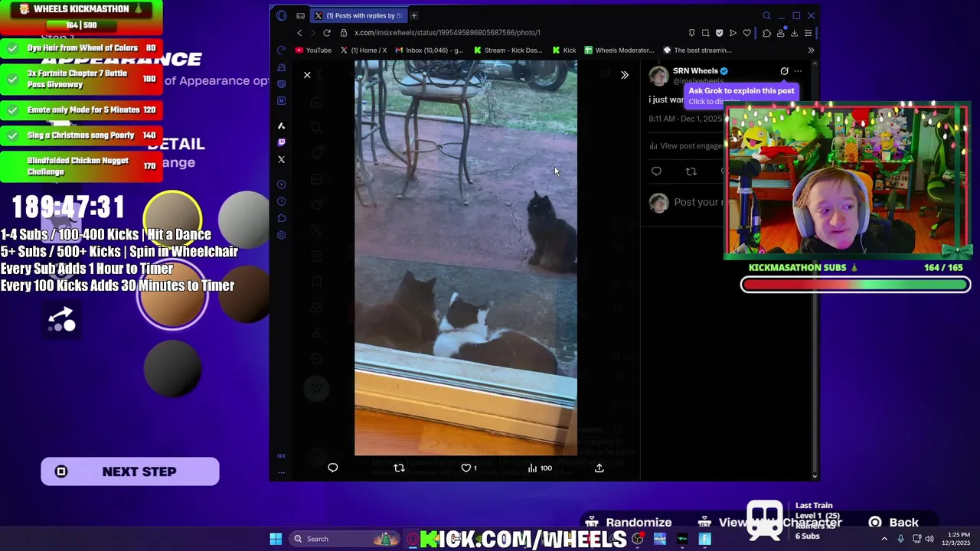Open the reply comment icon under the photo
Image resolution: width=980 pixels, height=551 pixels.
pos(333,468)
